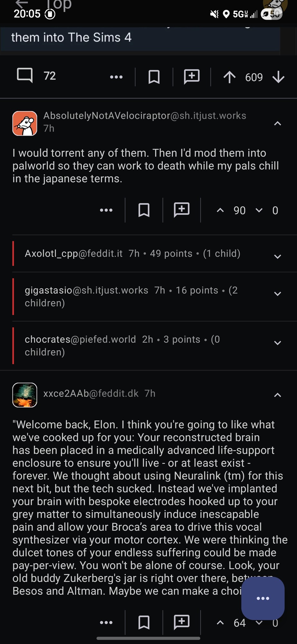The height and width of the screenshot is (644, 297).
Task: Collapse AbsolutelyNotAVelociraptor's comment thread
Action: (277, 124)
